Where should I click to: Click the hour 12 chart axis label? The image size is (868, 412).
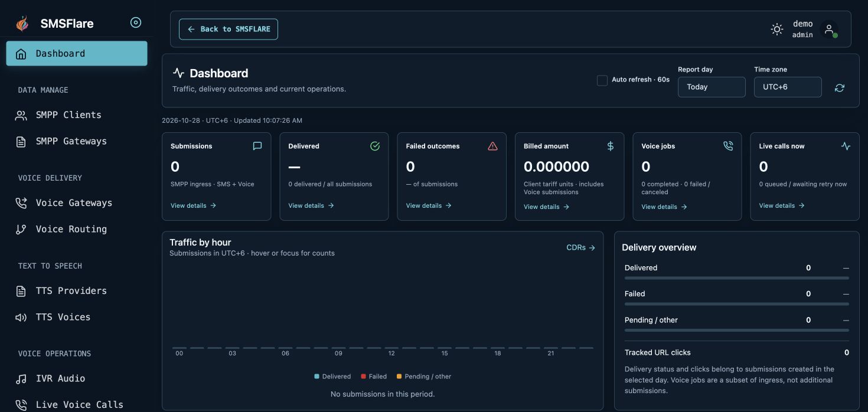[391, 354]
